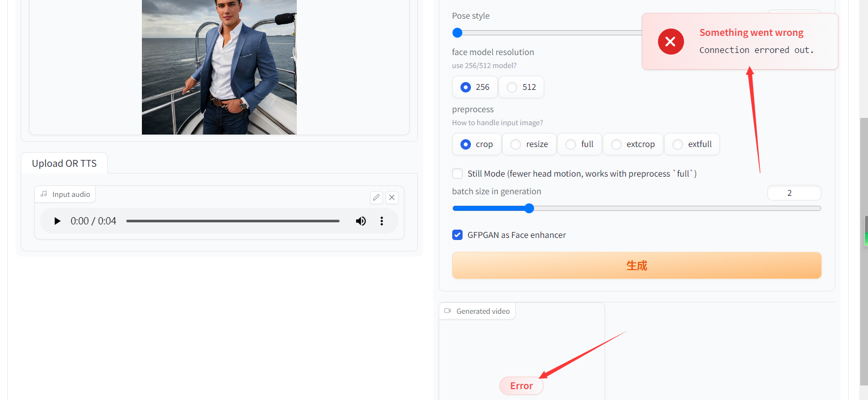868x400 pixels.
Task: Uncheck GFPGAN as Face enhancer
Action: (x=457, y=235)
